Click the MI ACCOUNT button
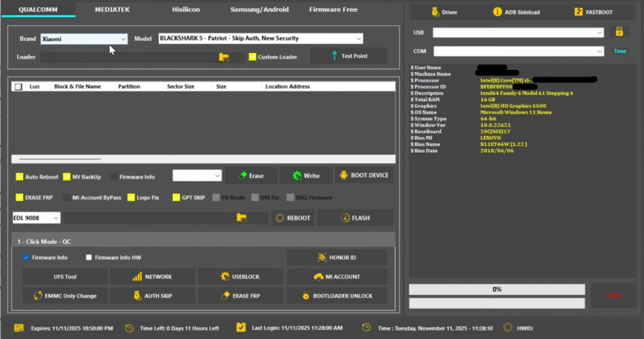The width and height of the screenshot is (644, 339). point(337,277)
